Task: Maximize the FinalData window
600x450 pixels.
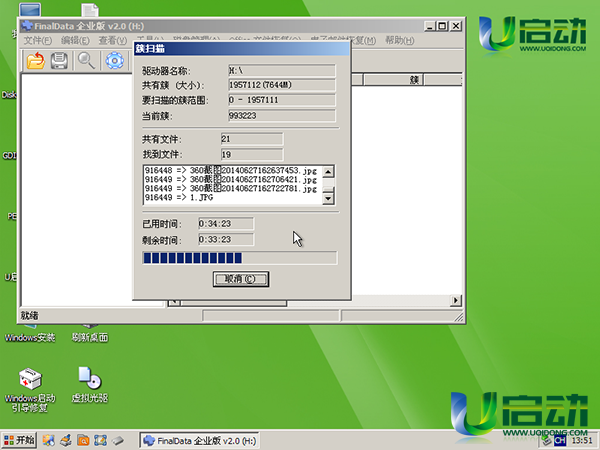Action: (x=442, y=26)
